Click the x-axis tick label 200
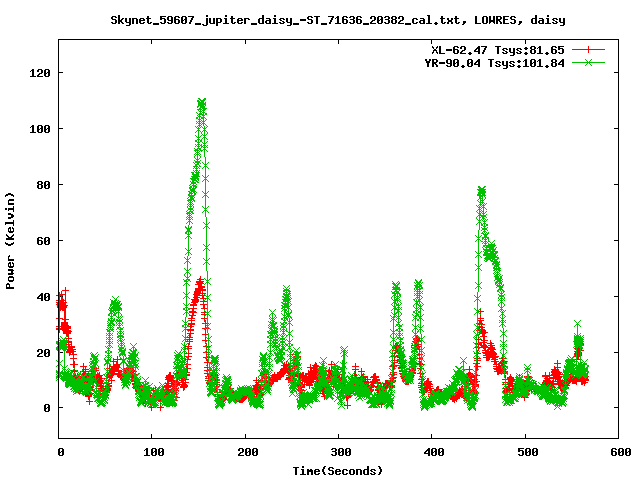This screenshot has height=480, width=640. coord(248,452)
